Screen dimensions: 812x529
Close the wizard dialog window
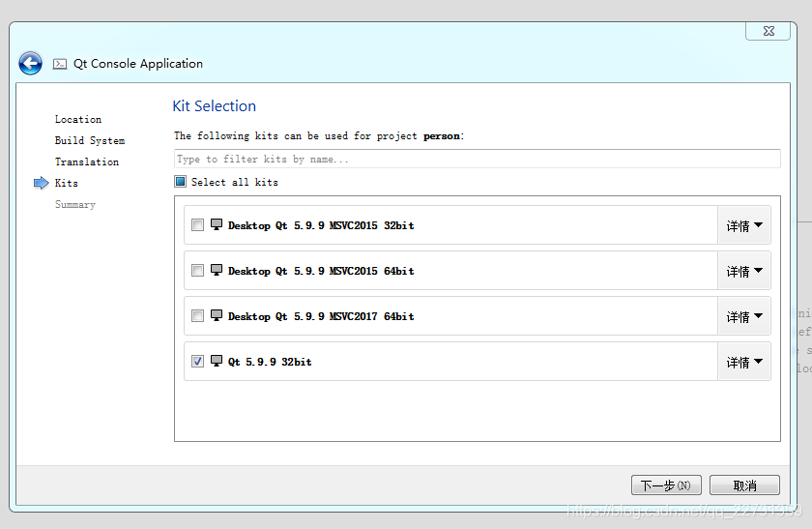[x=768, y=31]
